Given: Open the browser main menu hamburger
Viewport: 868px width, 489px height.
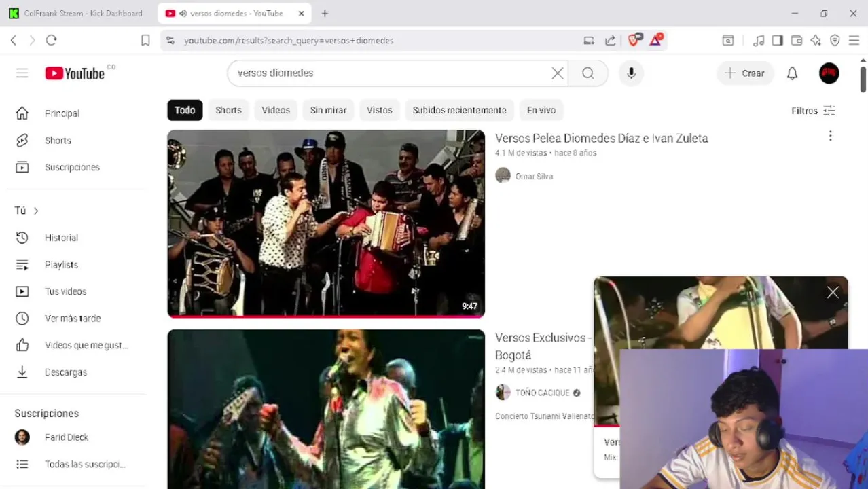Looking at the screenshot, I should click(x=854, y=41).
